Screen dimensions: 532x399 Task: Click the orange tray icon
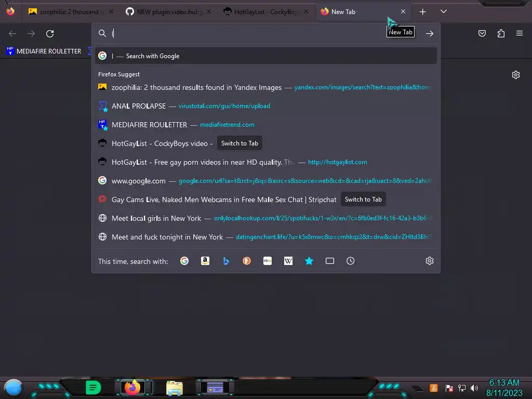434,388
